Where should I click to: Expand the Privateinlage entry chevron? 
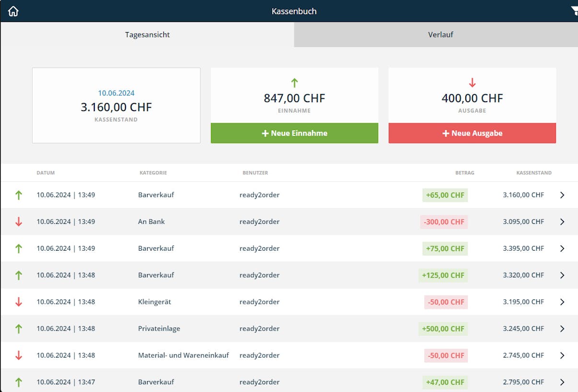click(x=562, y=329)
